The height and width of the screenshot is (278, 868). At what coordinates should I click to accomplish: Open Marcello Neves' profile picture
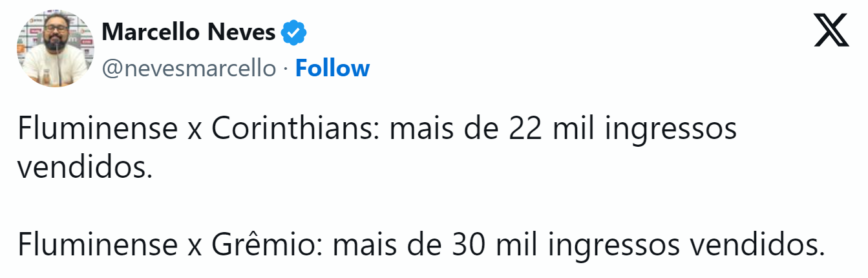click(x=56, y=49)
